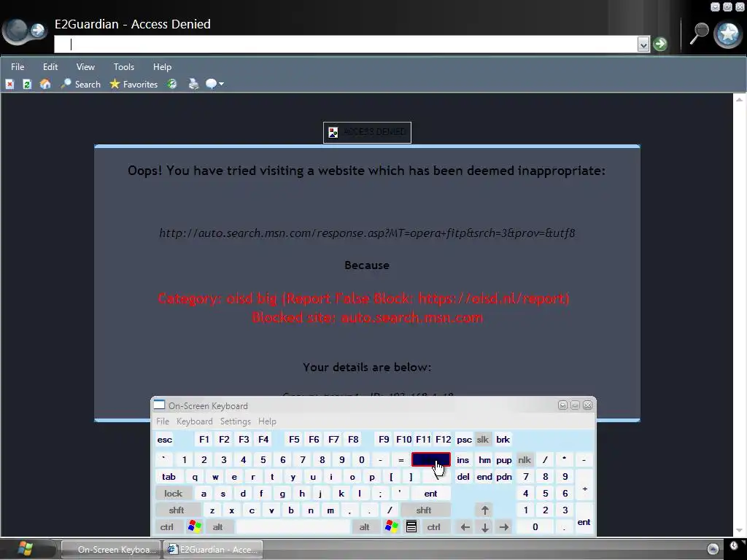Open Favorites with the star icon
The height and width of the screenshot is (560, 747).
pos(133,85)
